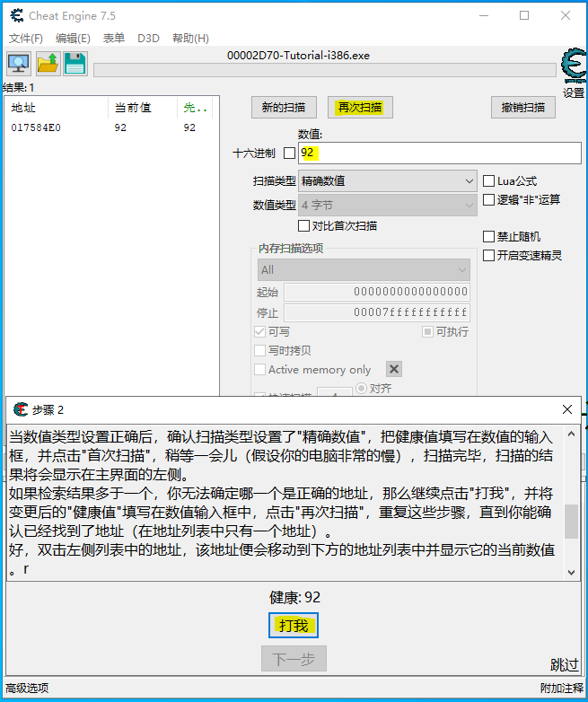Screen dimensions: 588x702
Task: Open the memory region All dropdown
Action: pos(364,270)
